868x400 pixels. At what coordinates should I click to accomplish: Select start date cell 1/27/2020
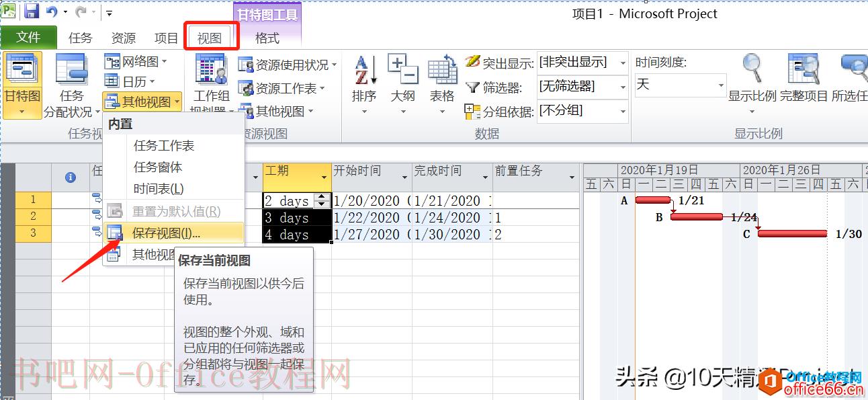(x=372, y=234)
